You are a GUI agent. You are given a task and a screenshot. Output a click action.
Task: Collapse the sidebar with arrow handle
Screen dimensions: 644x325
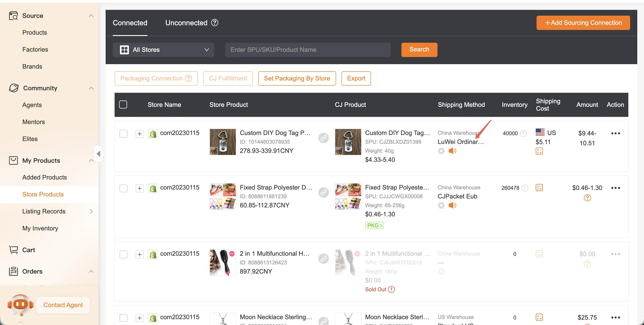(x=98, y=154)
